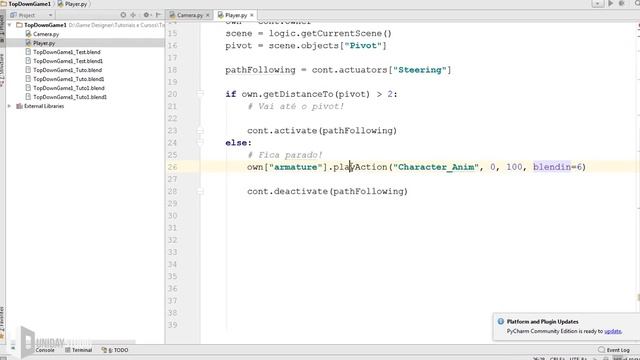Open the run configuration dropdown
Image resolution: width=640 pixels, height=360 pixels.
tap(597, 4)
